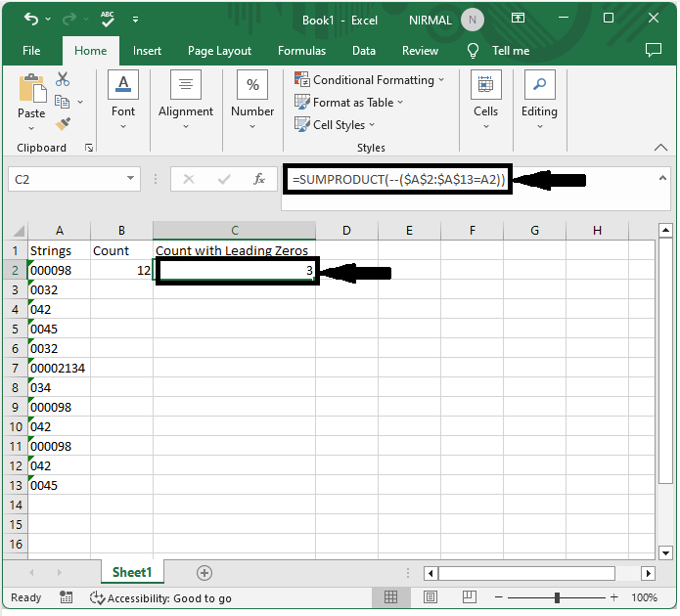Click the vertical scrollbar down arrow
This screenshot has width=680, height=616.
pyautogui.click(x=665, y=552)
